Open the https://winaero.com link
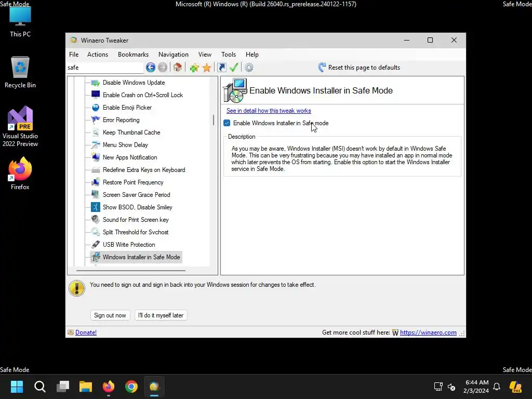Image resolution: width=532 pixels, height=399 pixels. [x=428, y=332]
